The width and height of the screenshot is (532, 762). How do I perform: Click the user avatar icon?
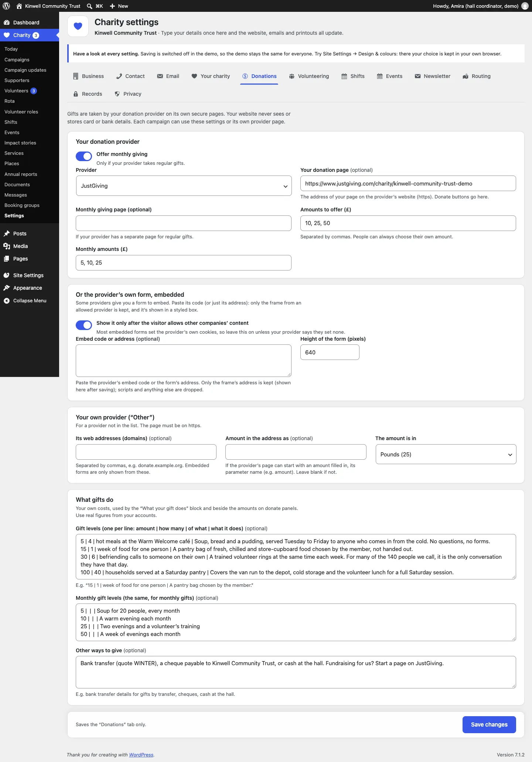point(525,6)
